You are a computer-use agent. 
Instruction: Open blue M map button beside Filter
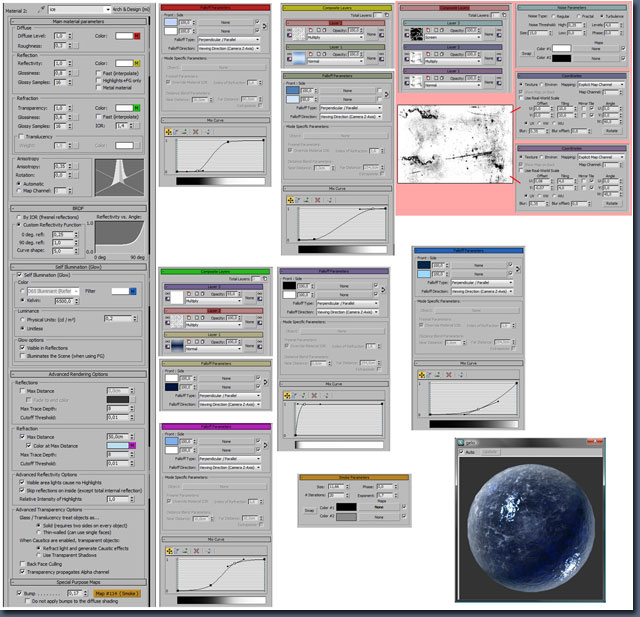133,291
